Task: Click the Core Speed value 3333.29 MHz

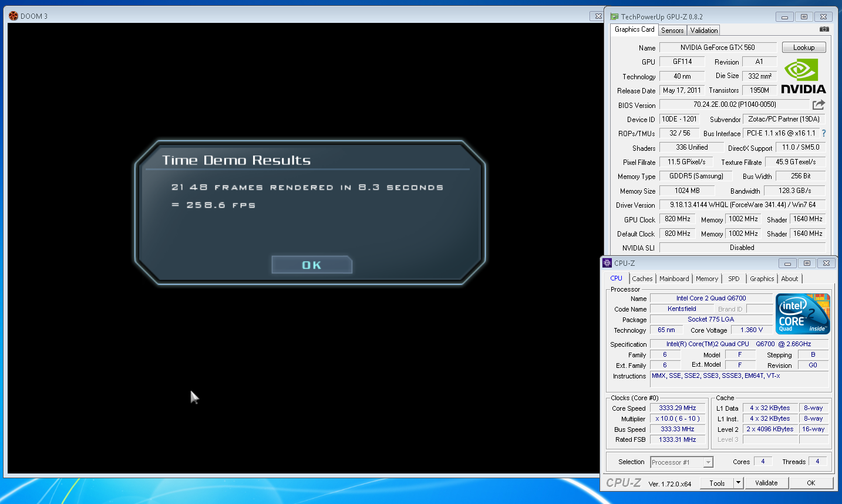Action: click(x=677, y=408)
